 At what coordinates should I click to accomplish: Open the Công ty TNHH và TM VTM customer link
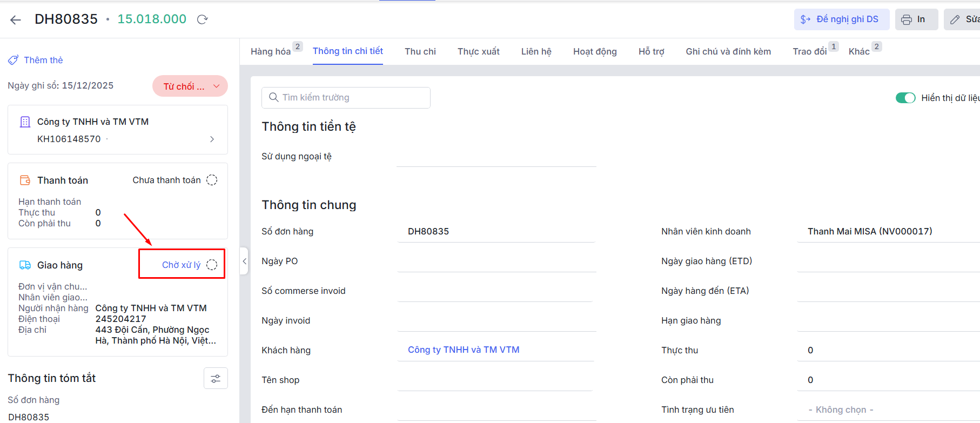[463, 350]
